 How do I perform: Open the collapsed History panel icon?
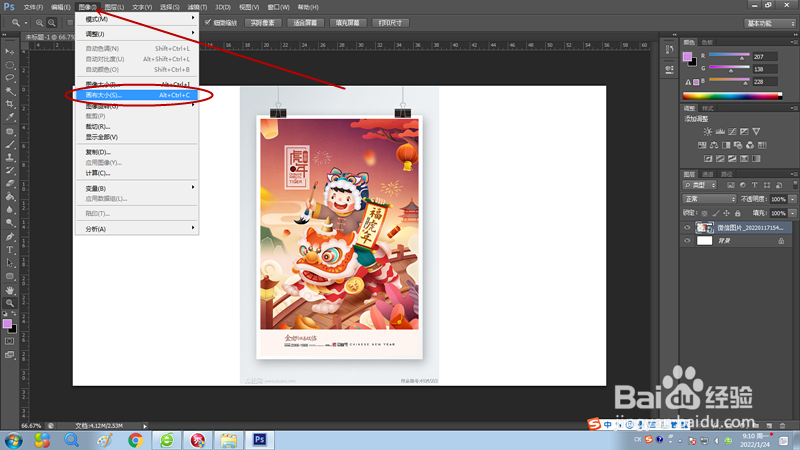pyautogui.click(x=669, y=49)
